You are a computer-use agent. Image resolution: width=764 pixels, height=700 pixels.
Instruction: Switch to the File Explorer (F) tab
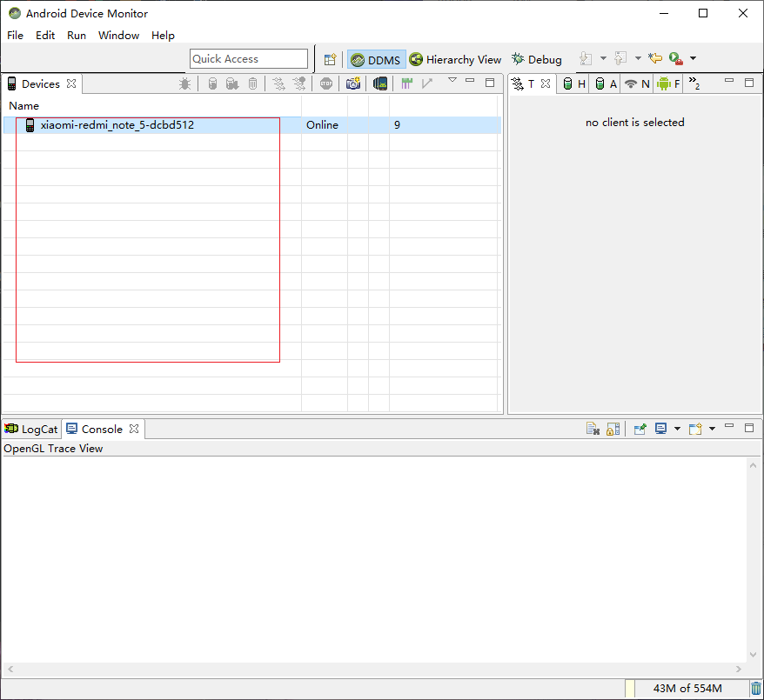tap(668, 83)
